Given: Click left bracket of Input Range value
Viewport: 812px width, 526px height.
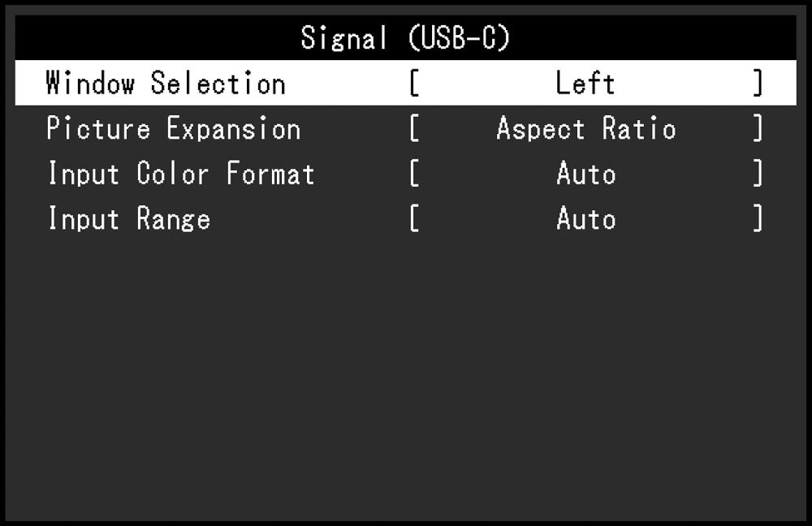Looking at the screenshot, I should coord(414,219).
